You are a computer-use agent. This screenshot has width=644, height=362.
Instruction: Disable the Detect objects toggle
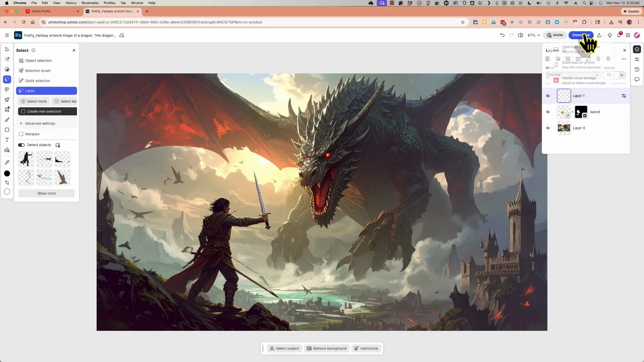[21, 145]
